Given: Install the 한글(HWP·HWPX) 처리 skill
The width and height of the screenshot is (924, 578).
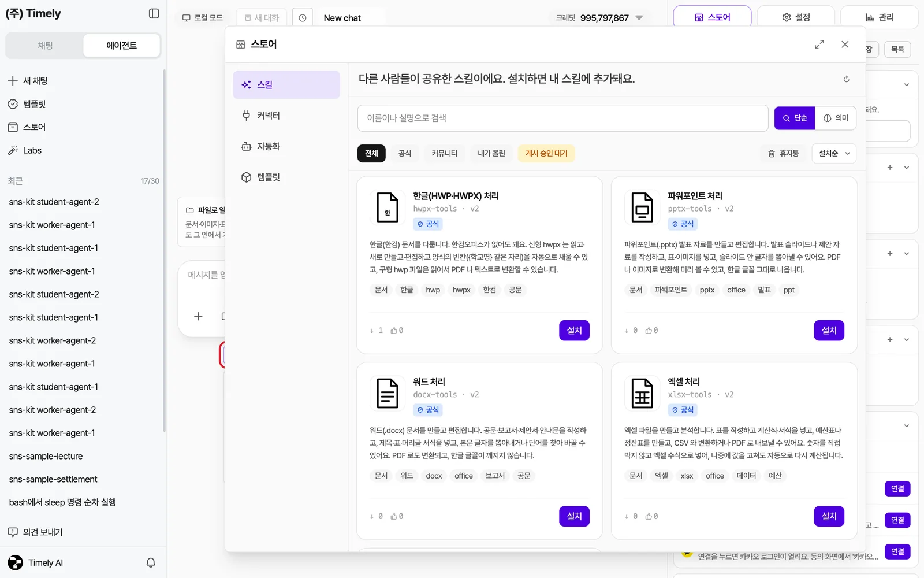Looking at the screenshot, I should (x=574, y=331).
